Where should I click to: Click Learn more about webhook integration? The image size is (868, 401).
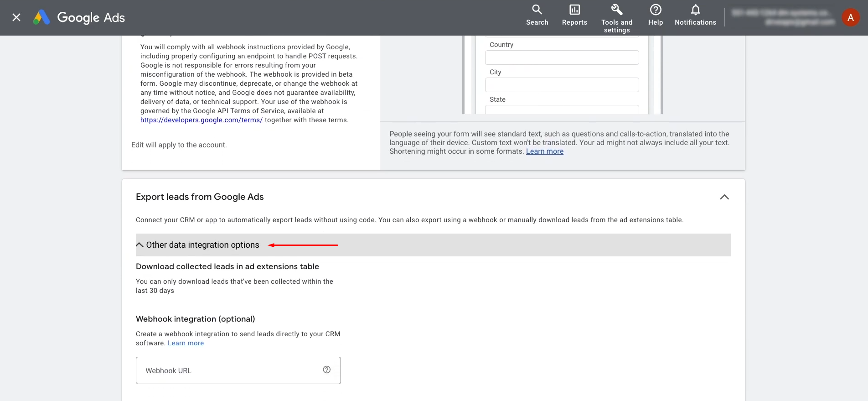coord(186,343)
